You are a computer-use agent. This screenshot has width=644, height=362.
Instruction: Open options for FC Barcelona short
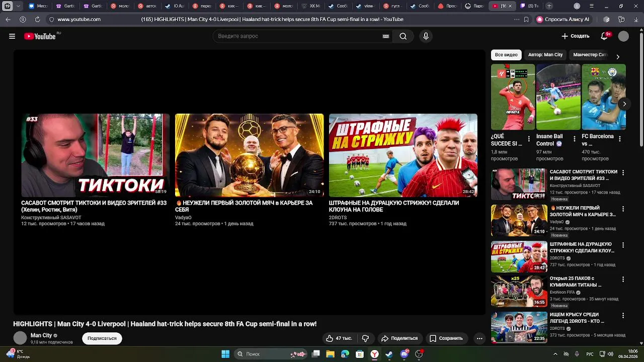point(619,139)
